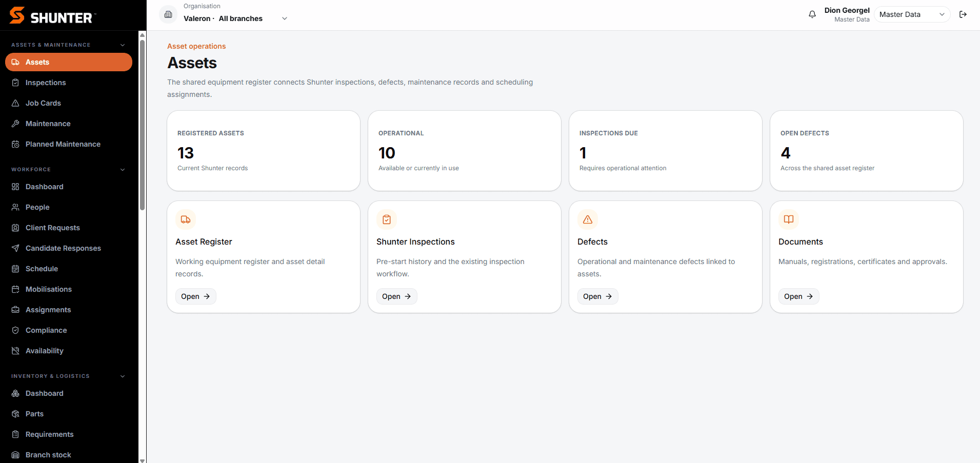The height and width of the screenshot is (463, 980).
Task: Click the Asset Register truck icon
Action: click(186, 219)
